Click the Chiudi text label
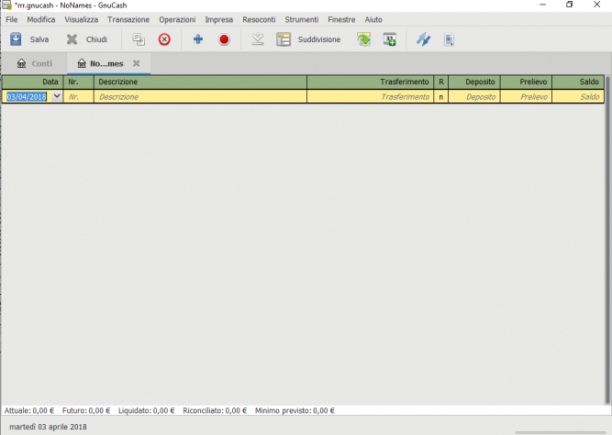612x435 pixels. [96, 39]
